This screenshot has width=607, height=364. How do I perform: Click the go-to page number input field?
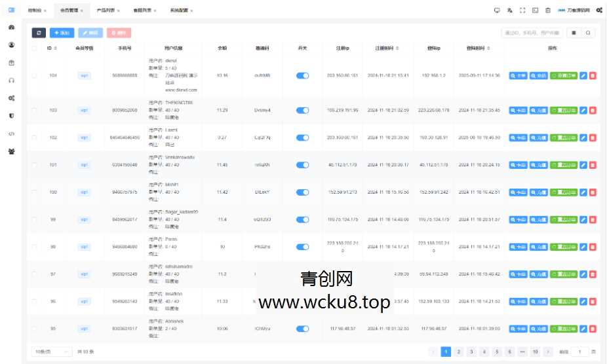point(579,352)
